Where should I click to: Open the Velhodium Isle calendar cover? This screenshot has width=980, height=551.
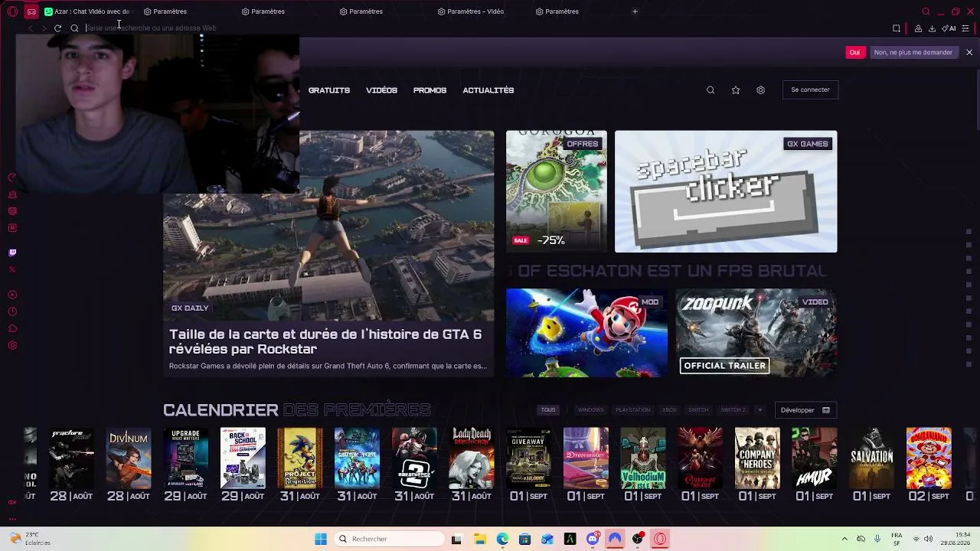643,458
